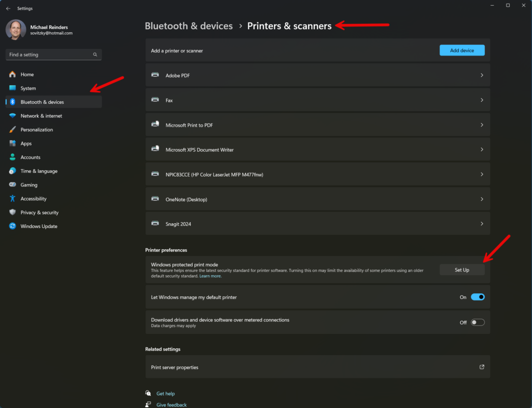The width and height of the screenshot is (532, 408).
Task: Open the Give feedback link
Action: (171, 404)
